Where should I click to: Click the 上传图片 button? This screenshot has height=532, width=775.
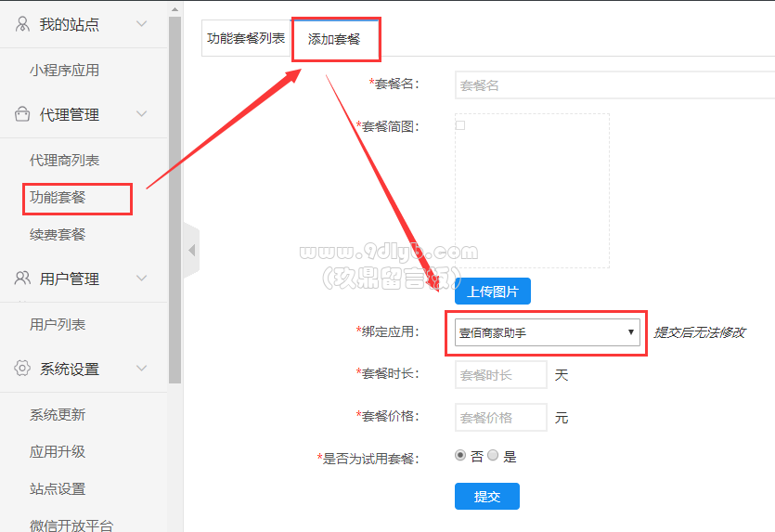(x=493, y=292)
